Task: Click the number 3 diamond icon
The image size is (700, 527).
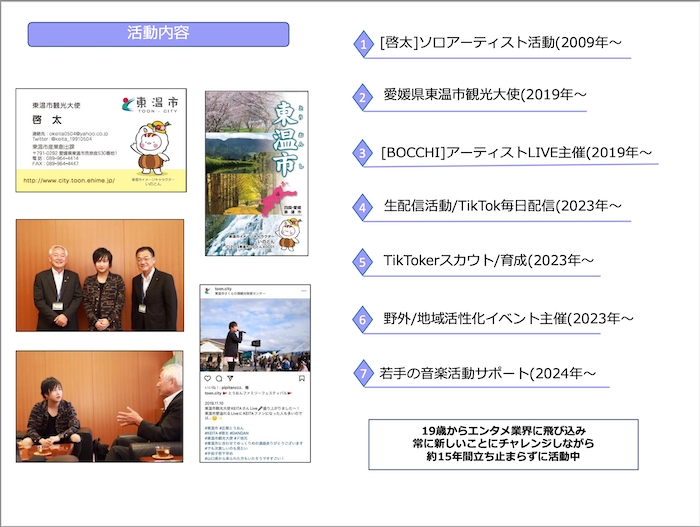Action: tap(364, 154)
